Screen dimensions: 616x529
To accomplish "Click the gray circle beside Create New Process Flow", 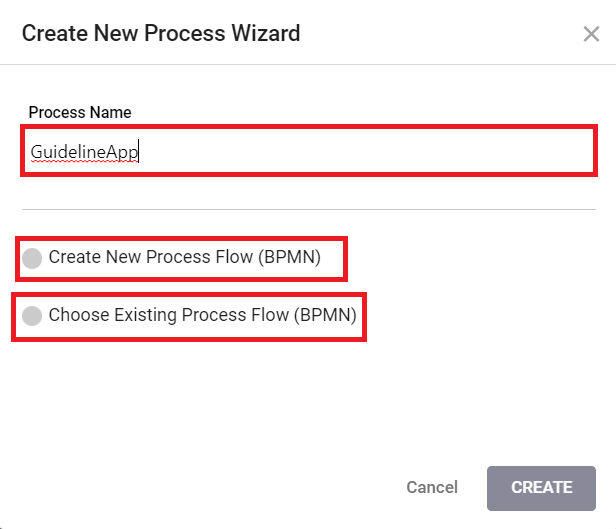I will (x=32, y=258).
